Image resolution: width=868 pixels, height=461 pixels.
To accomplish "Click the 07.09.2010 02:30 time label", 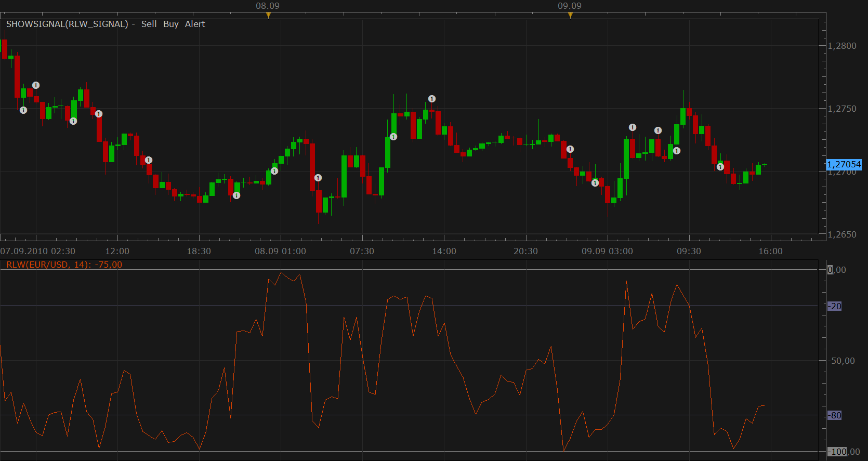I will [x=38, y=251].
